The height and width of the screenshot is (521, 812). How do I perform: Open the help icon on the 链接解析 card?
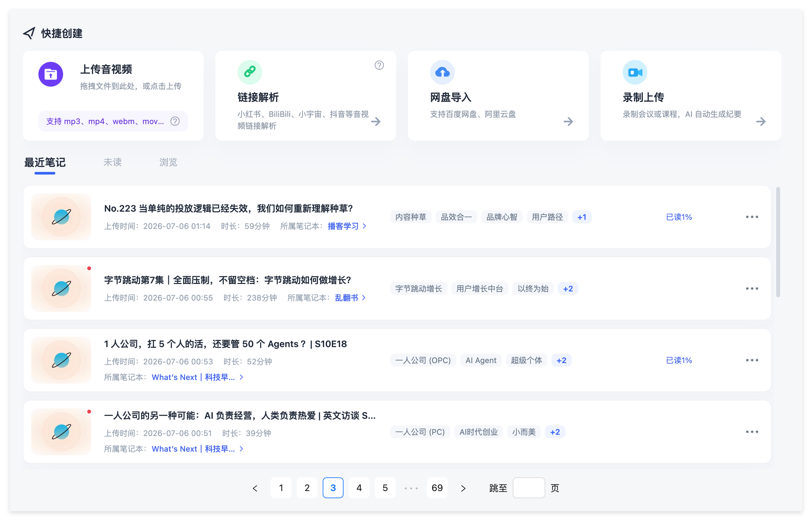[x=379, y=65]
